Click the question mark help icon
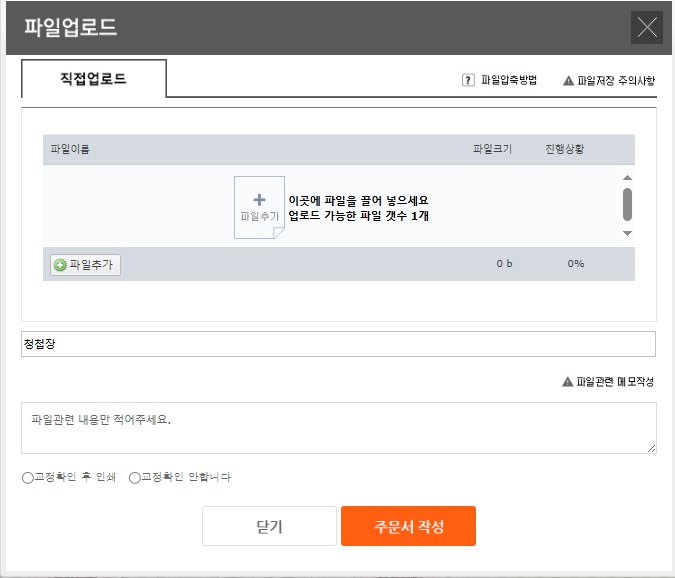675x578 pixels. tap(468, 80)
